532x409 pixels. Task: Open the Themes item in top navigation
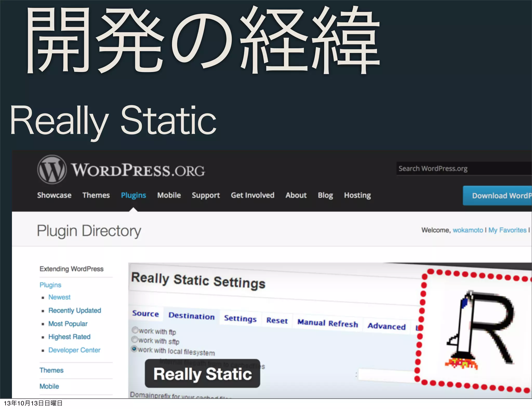[x=96, y=195]
